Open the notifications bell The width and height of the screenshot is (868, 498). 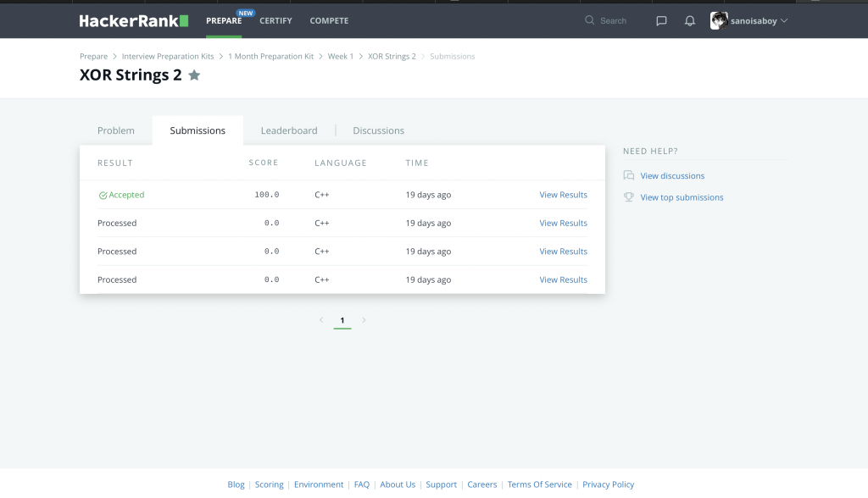tap(689, 21)
